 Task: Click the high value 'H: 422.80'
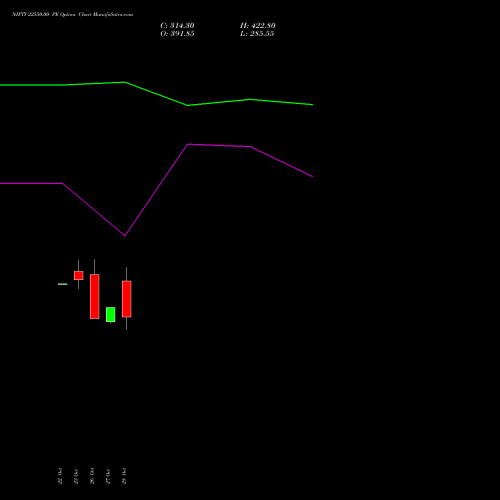tap(258, 26)
